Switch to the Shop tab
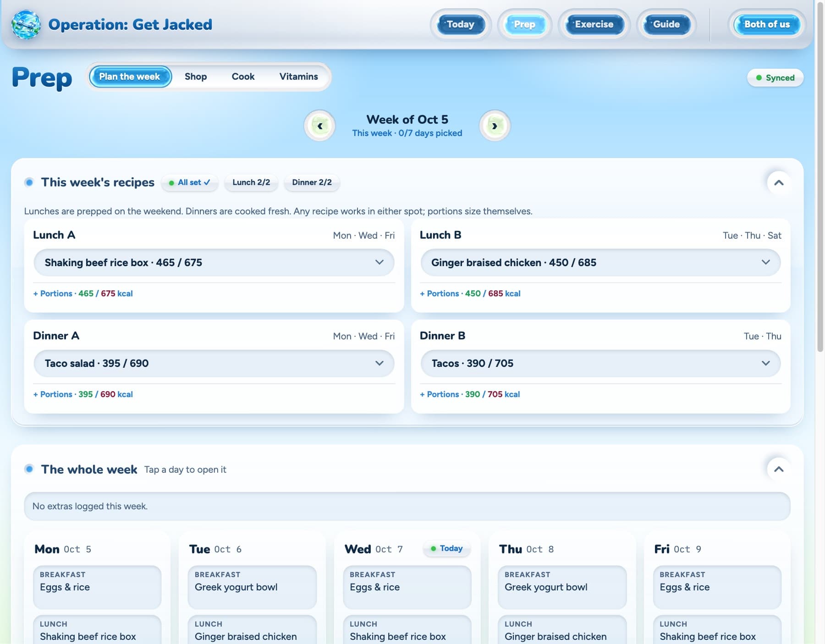 point(196,76)
